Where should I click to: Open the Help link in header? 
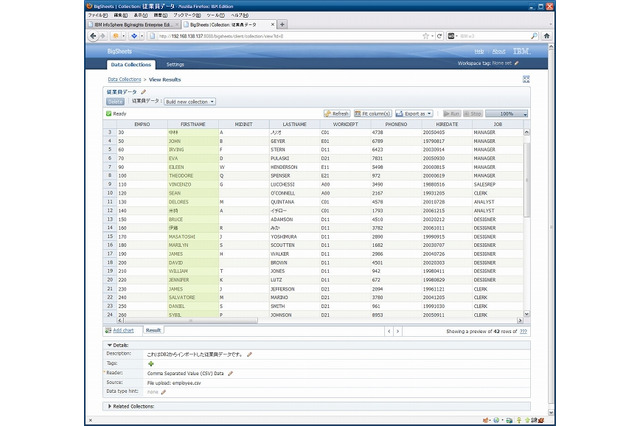(x=479, y=51)
